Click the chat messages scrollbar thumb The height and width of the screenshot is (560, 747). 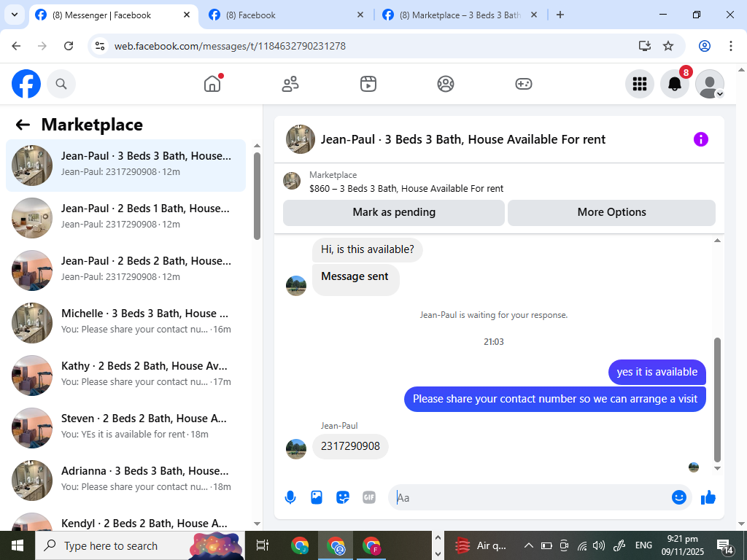point(717,400)
